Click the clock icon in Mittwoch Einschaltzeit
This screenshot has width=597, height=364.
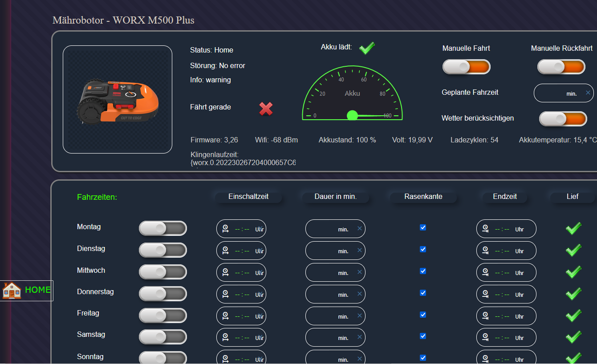[x=225, y=272]
